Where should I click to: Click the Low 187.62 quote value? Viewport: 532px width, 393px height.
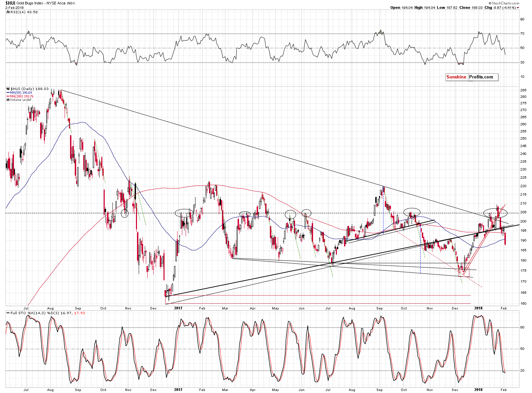pos(447,7)
